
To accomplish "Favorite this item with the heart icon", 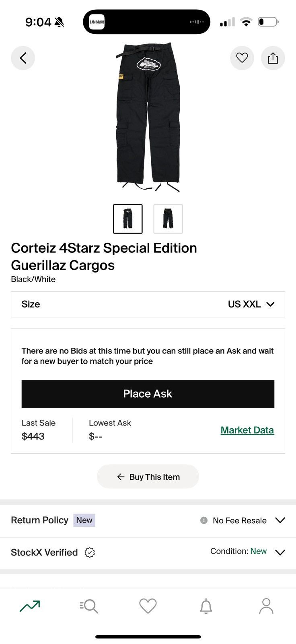I will [242, 58].
